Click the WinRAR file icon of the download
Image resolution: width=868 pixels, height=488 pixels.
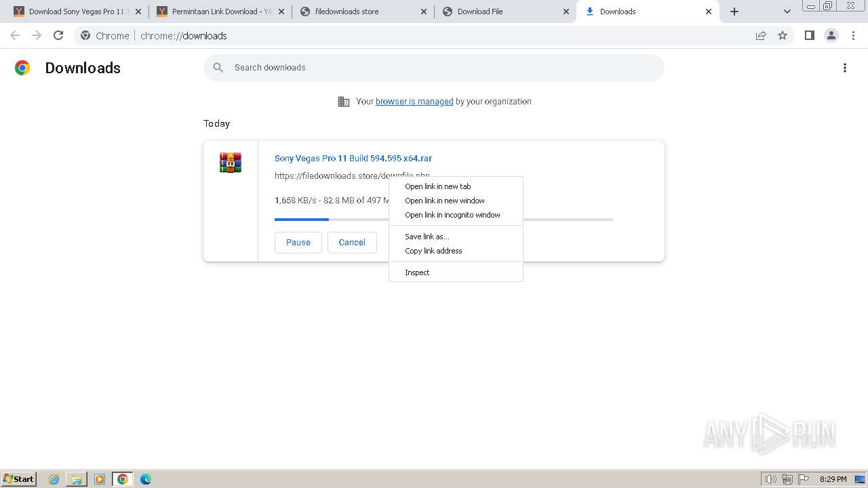coord(231,163)
